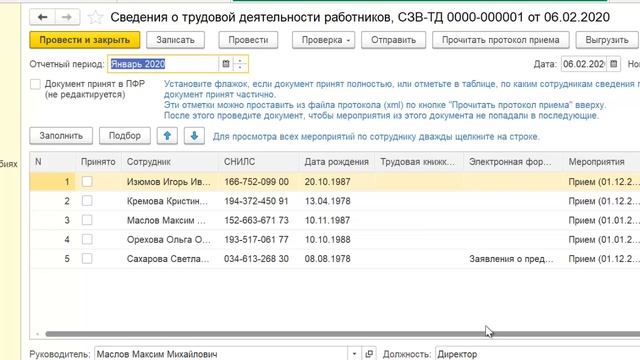Click Прочитать протокол приема button

(x=500, y=40)
